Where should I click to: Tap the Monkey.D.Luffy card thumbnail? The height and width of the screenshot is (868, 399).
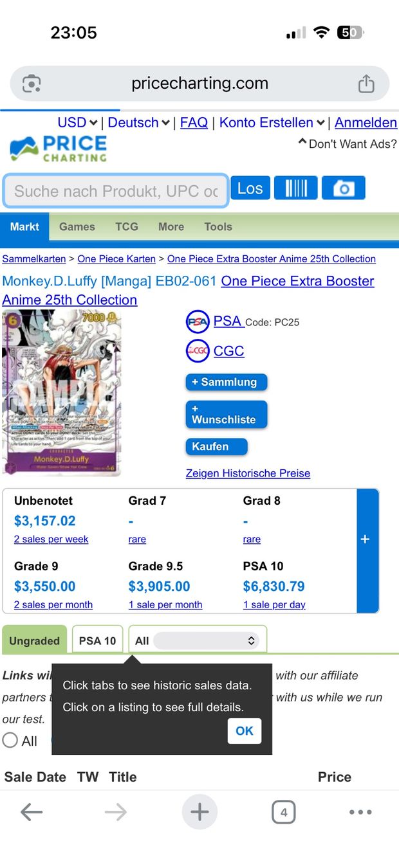(61, 392)
